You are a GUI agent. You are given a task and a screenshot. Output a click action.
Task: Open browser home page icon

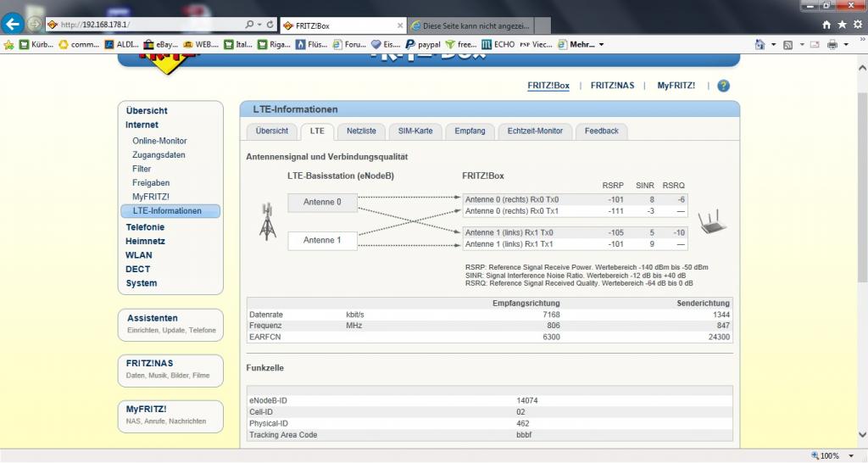click(826, 25)
